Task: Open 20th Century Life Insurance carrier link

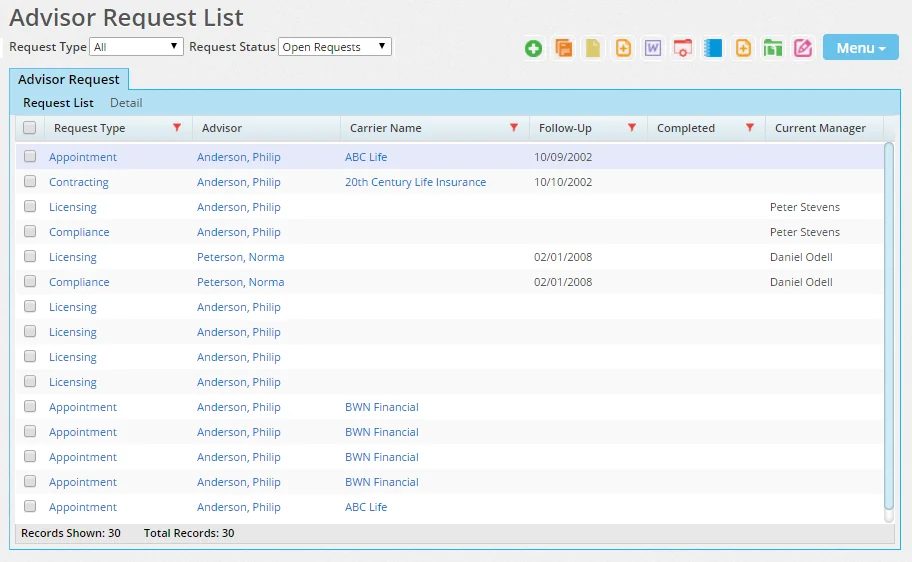Action: [415, 182]
